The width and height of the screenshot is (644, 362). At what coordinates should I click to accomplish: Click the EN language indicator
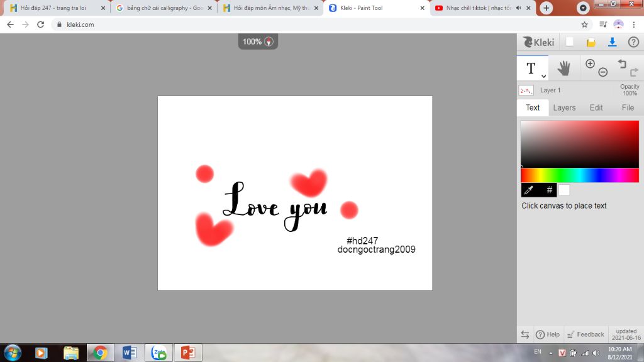pyautogui.click(x=537, y=352)
